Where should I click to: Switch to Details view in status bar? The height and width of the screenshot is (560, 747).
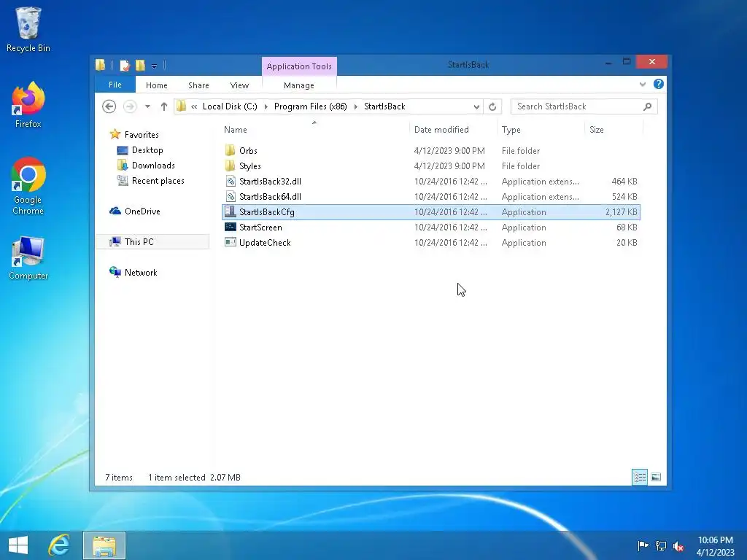[640, 477]
